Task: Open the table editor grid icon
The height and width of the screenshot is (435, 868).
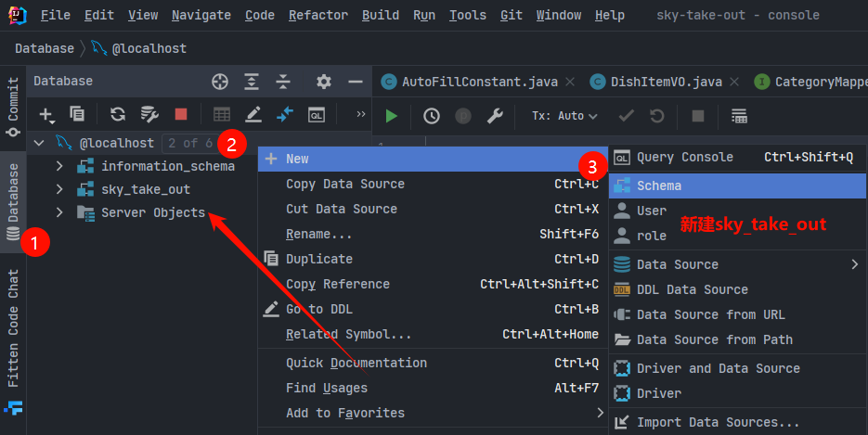Action: 222,114
